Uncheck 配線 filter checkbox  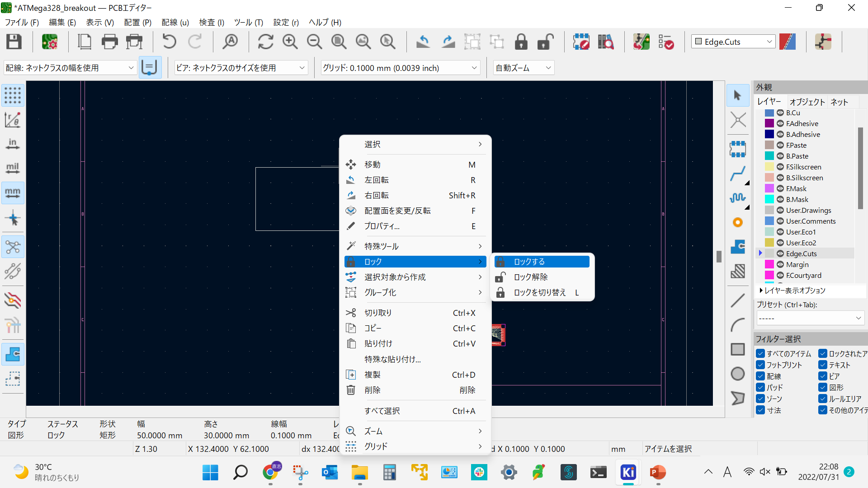click(x=760, y=376)
